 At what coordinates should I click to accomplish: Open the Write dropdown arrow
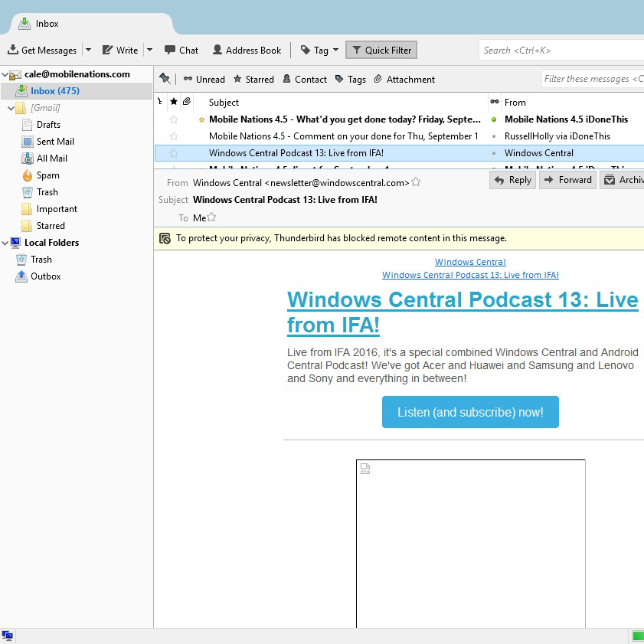coord(149,50)
